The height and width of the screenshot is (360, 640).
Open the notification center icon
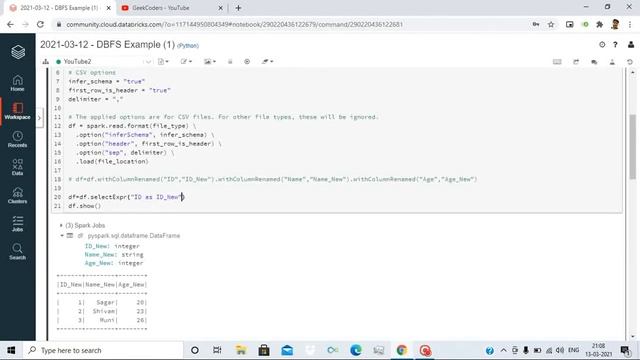point(626,351)
